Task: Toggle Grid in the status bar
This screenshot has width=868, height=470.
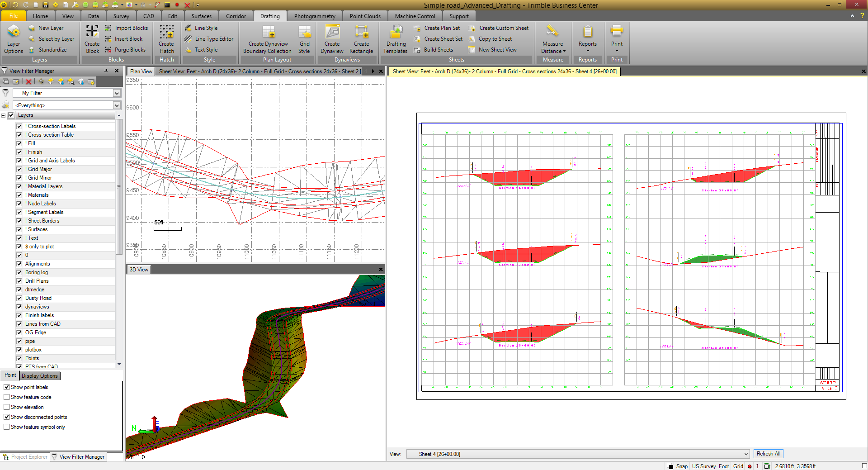Action: pyautogui.click(x=738, y=466)
